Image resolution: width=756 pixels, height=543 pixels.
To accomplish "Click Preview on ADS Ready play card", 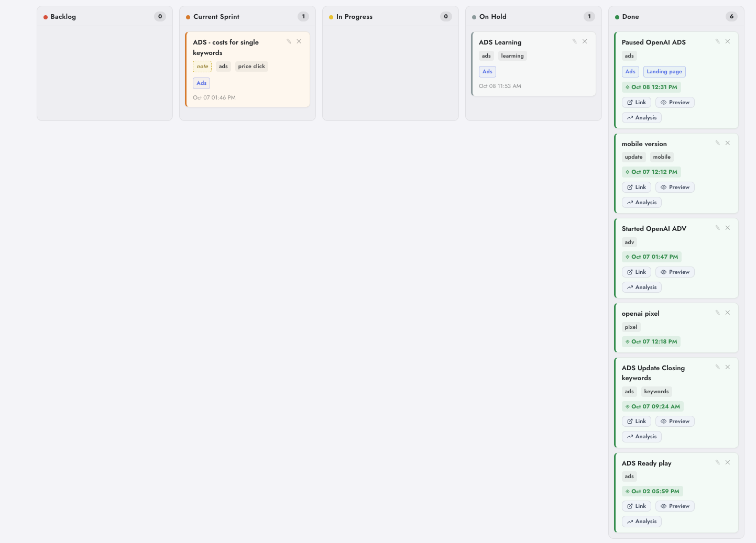I will (x=675, y=506).
